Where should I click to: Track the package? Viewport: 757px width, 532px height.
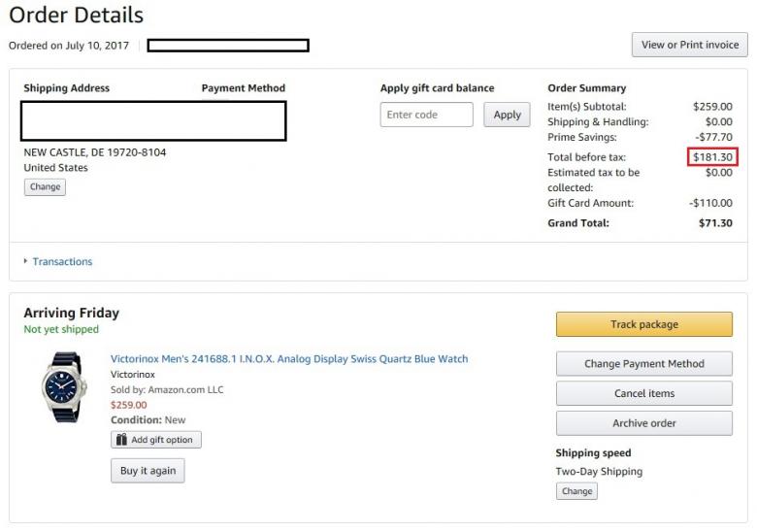tap(643, 324)
